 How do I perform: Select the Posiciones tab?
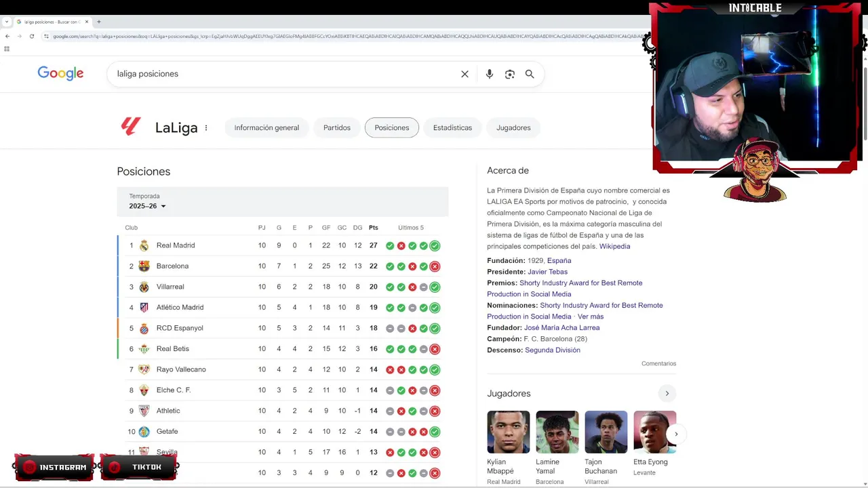point(392,127)
